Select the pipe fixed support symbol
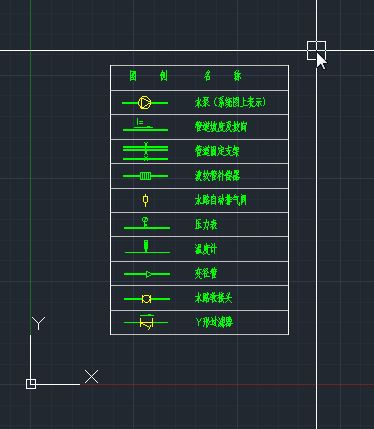 (146, 152)
